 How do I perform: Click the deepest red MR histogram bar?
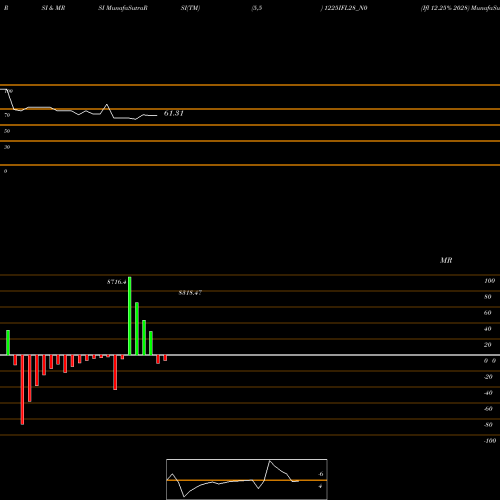tap(22, 390)
